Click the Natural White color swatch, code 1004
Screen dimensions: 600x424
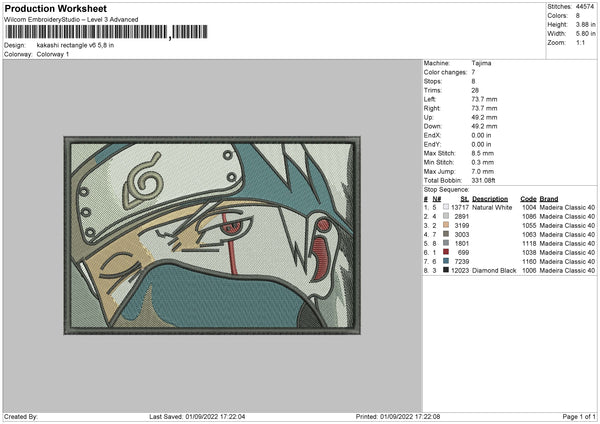(446, 207)
